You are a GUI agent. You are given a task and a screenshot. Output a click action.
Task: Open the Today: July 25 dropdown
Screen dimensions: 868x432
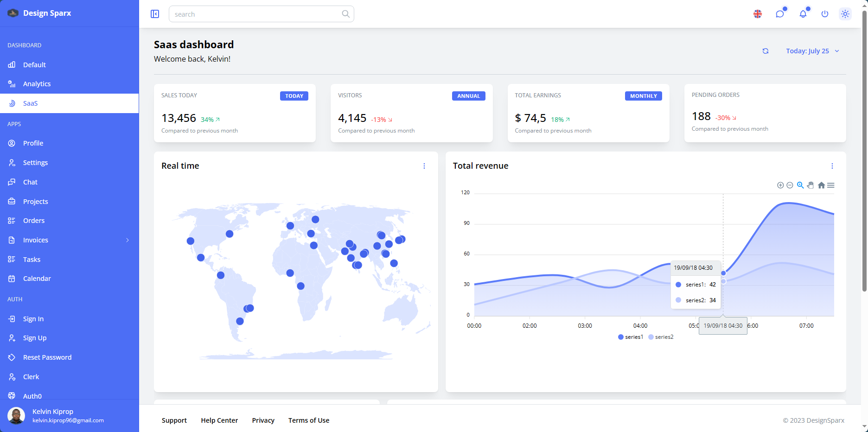click(x=812, y=51)
